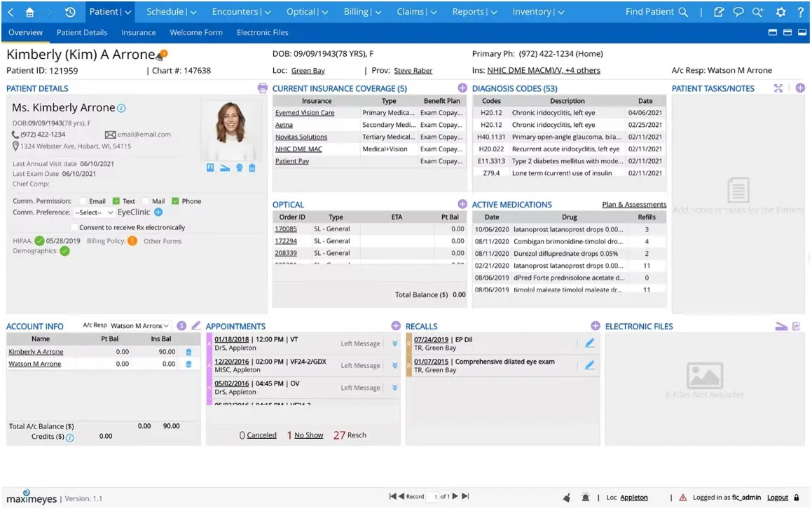Expand the Patient Tasks/Notes panel fullscreen icon
812x511 pixels.
pyautogui.click(x=779, y=88)
